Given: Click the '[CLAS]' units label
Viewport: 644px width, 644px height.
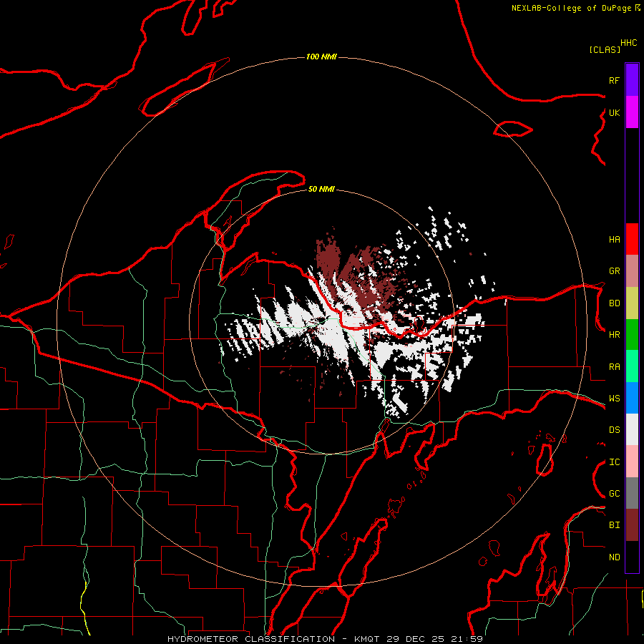Looking at the screenshot, I should 604,49.
